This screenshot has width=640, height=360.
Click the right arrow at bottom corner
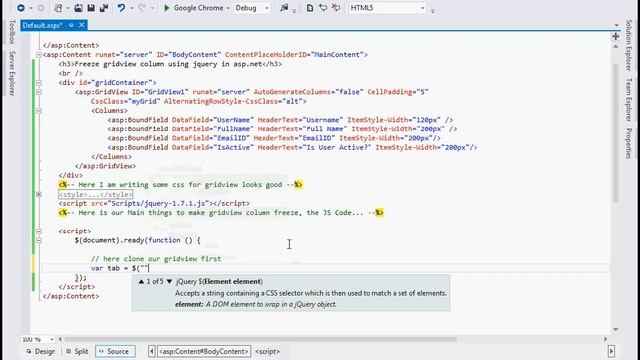click(x=611, y=351)
